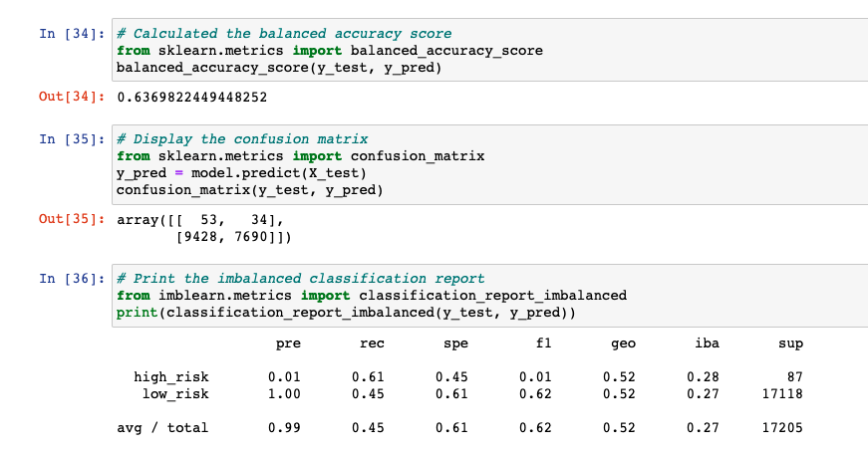The image size is (868, 454).
Task: Click the array second row 9428, 7690
Action: [233, 237]
